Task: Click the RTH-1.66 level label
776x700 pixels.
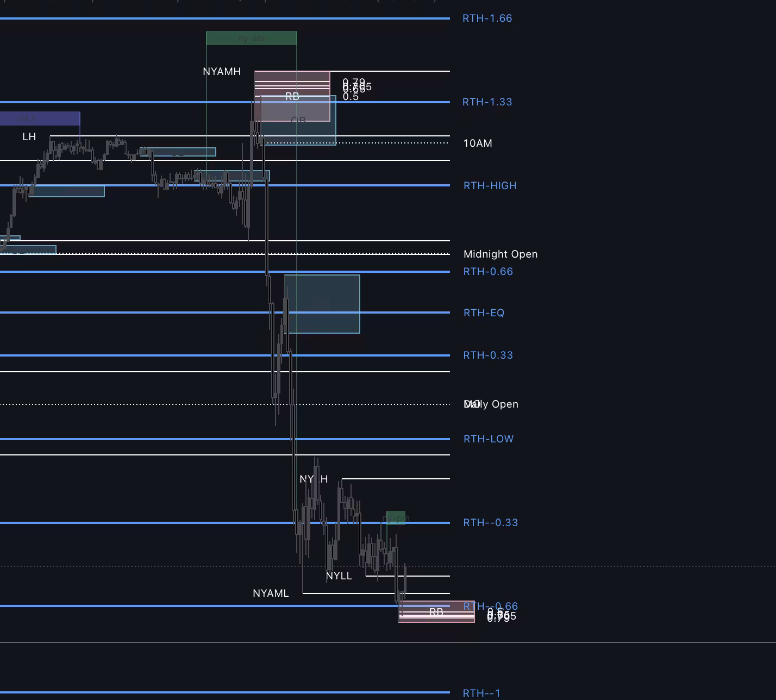Action: [x=487, y=18]
